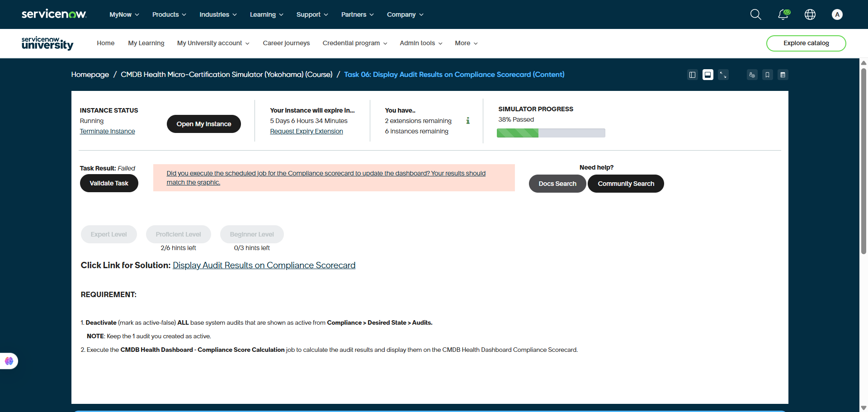This screenshot has height=412, width=868.
Task: Click the Terminate Instance link
Action: (x=108, y=131)
